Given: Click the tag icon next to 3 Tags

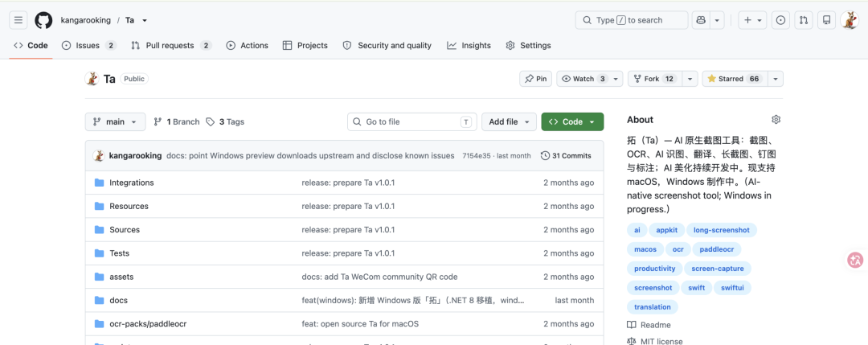Looking at the screenshot, I should point(211,121).
